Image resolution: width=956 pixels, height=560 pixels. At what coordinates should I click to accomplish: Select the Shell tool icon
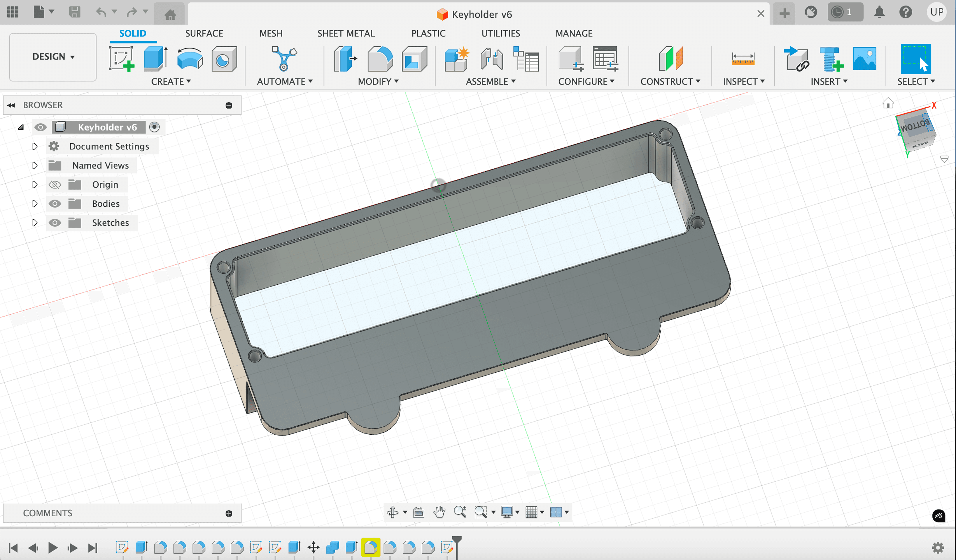point(414,59)
